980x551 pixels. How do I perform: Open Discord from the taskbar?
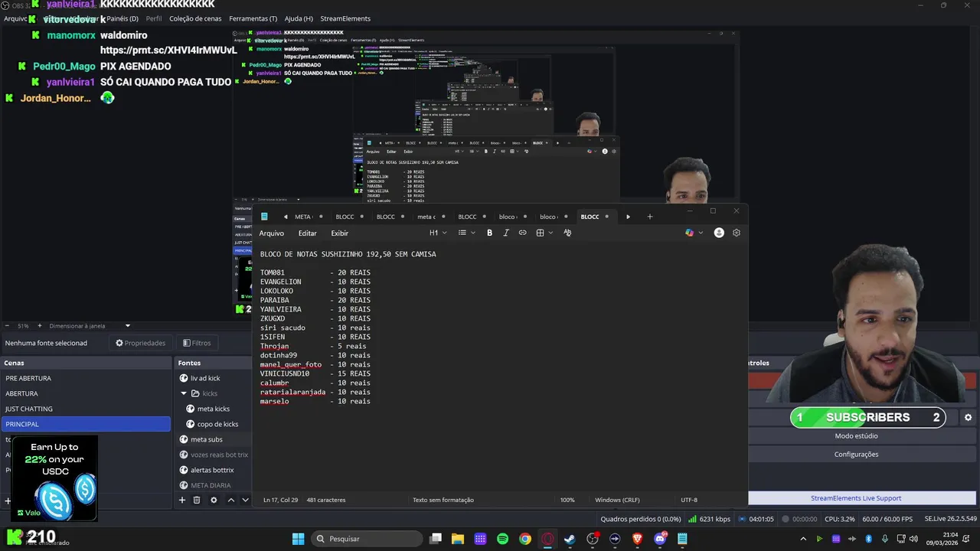pos(660,539)
